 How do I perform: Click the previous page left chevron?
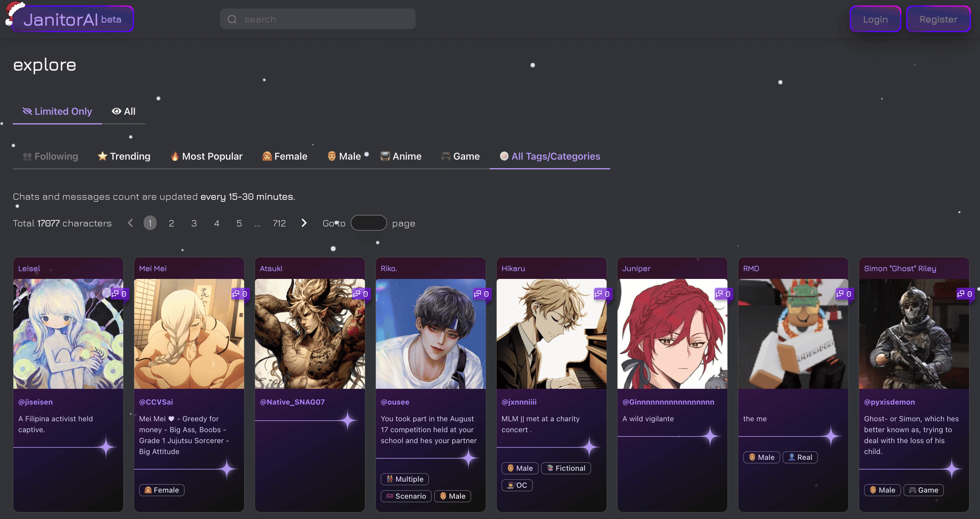point(131,223)
